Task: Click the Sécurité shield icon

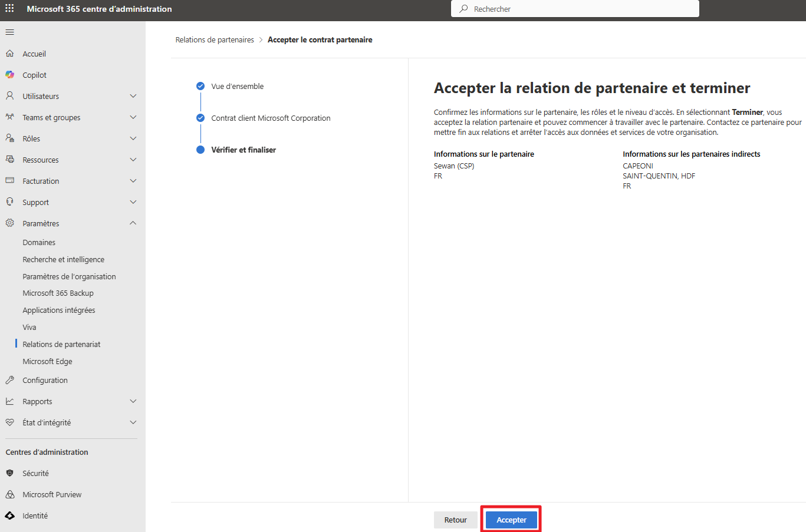Action: (x=9, y=473)
